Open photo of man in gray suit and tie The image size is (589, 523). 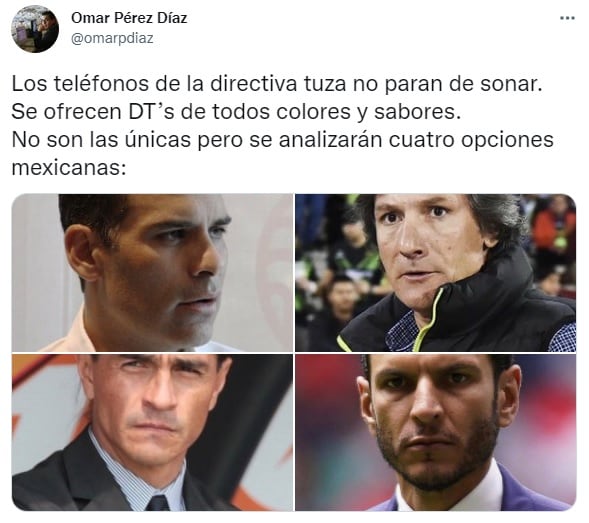(x=152, y=432)
